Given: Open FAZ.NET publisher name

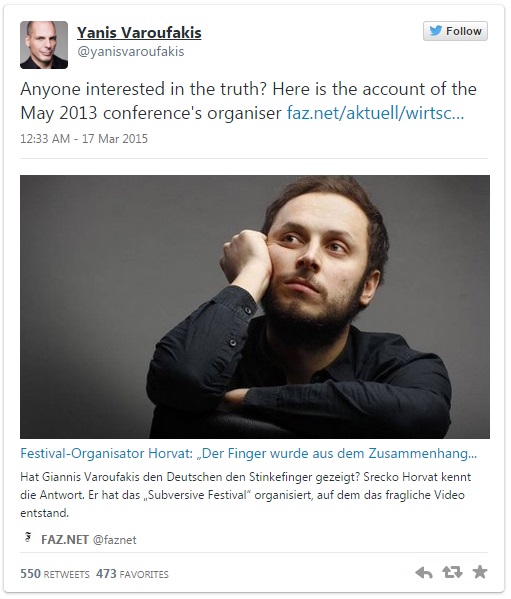Looking at the screenshot, I should pos(65,540).
